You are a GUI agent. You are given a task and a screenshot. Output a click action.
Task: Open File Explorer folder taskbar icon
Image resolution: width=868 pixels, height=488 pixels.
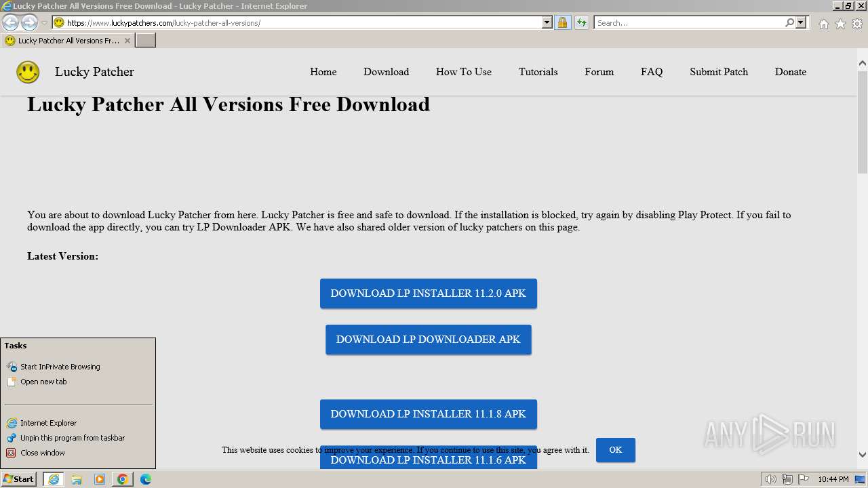pyautogui.click(x=77, y=479)
